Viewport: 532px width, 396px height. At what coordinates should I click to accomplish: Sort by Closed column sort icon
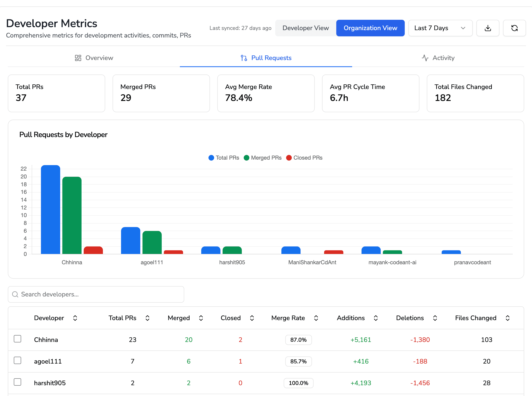tap(252, 318)
